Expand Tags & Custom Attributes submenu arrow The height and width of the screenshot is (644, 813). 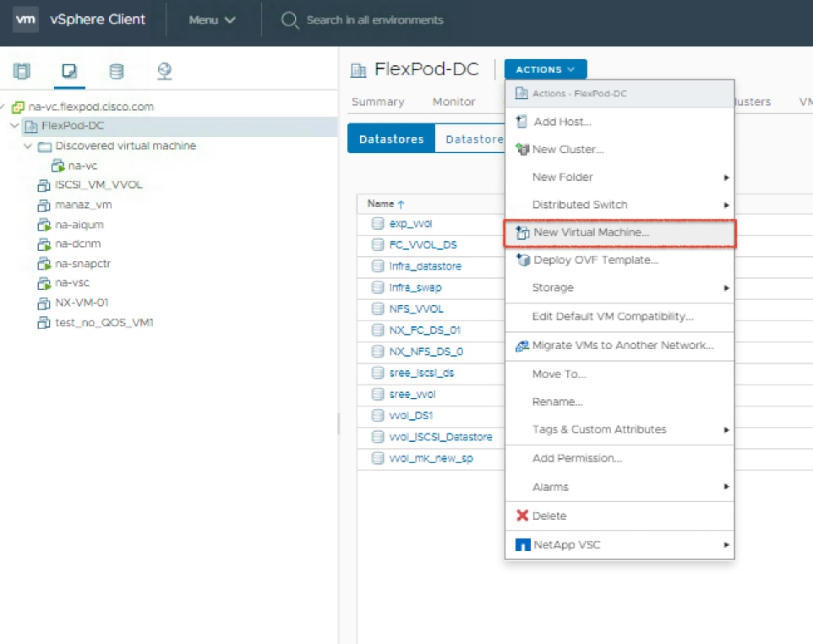point(727,430)
